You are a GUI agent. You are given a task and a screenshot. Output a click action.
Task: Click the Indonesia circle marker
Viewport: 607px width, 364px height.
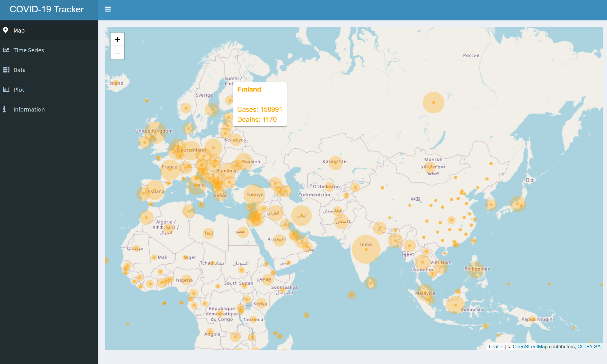[x=456, y=305]
